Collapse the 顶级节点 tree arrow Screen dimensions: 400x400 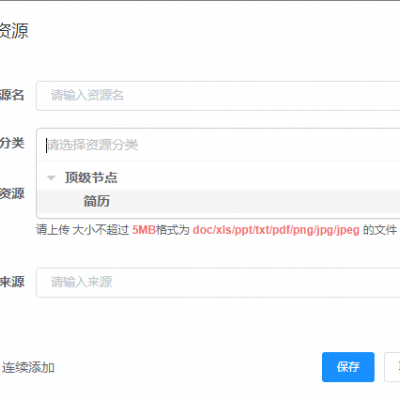51,178
